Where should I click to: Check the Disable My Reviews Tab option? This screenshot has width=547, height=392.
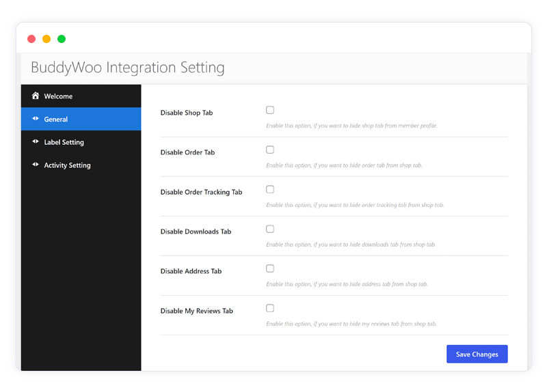pyautogui.click(x=270, y=308)
